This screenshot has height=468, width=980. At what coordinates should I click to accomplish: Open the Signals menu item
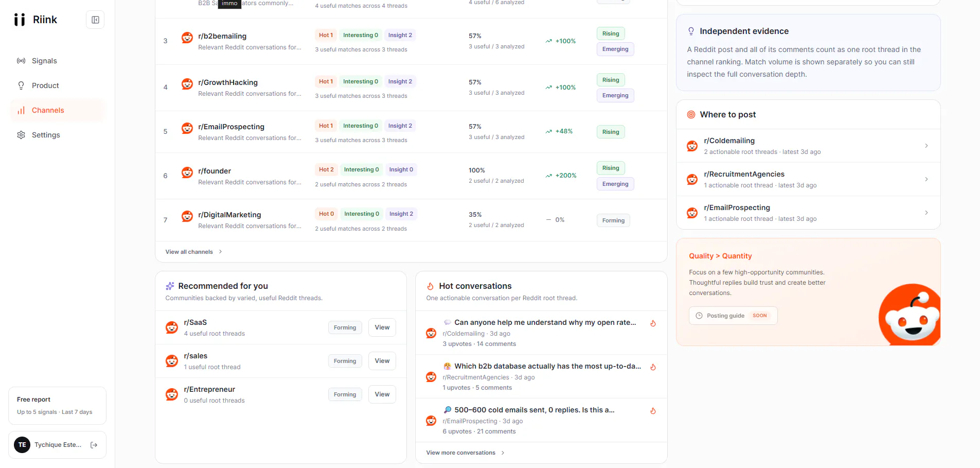(x=57, y=61)
